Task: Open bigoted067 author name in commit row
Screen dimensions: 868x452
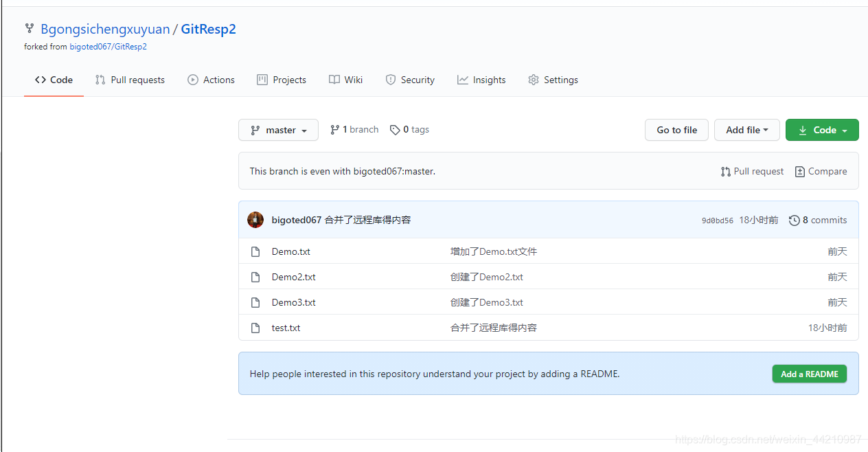Action: coord(297,220)
